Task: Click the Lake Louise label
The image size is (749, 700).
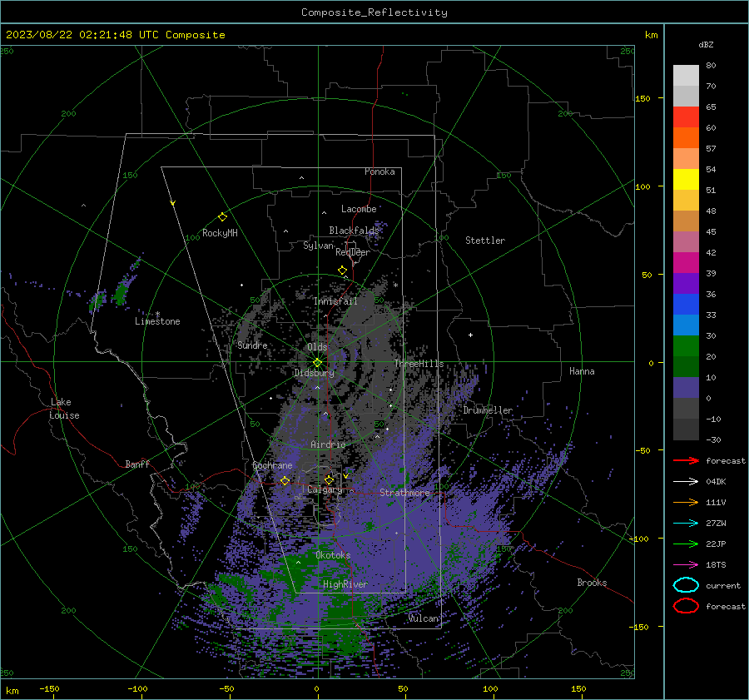Action: [x=64, y=409]
